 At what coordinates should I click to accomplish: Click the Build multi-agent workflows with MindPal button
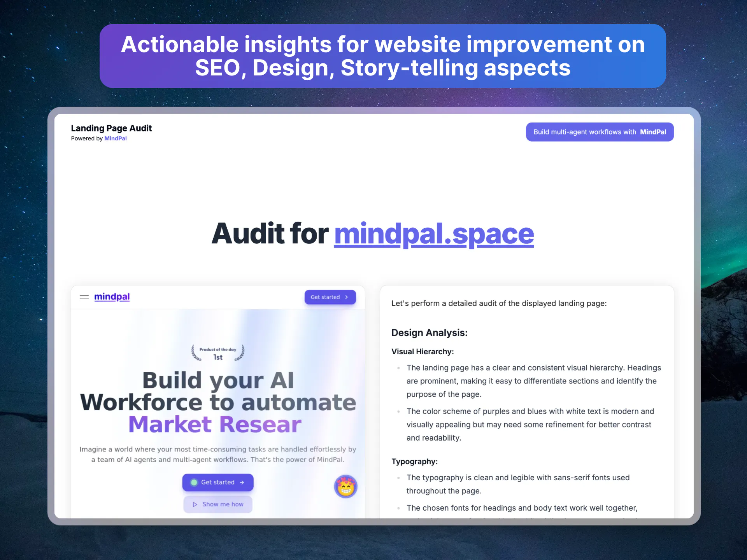tap(600, 132)
